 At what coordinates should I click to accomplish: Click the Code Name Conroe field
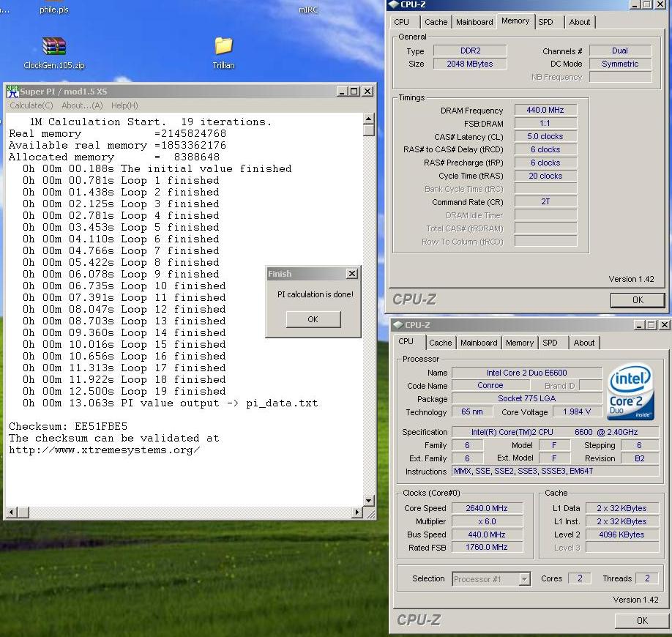pyautogui.click(x=490, y=385)
